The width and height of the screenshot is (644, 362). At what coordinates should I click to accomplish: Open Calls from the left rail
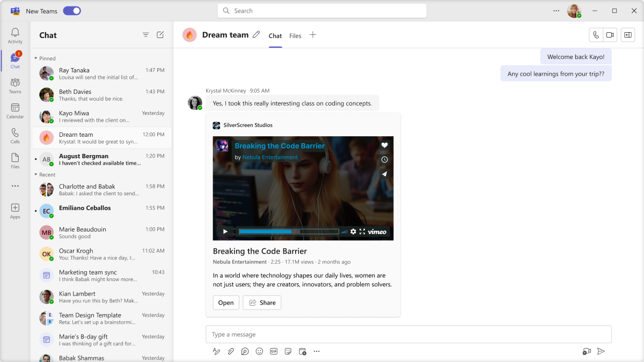(15, 136)
